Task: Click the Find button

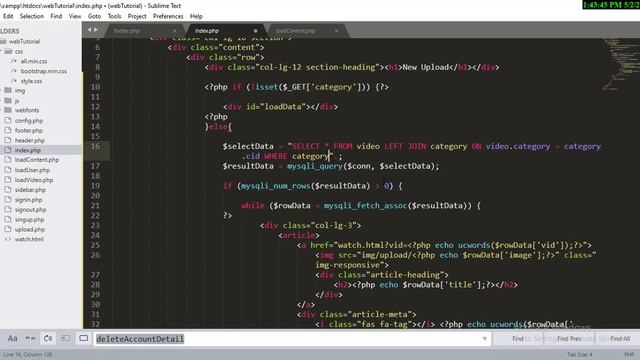Action: point(518,339)
